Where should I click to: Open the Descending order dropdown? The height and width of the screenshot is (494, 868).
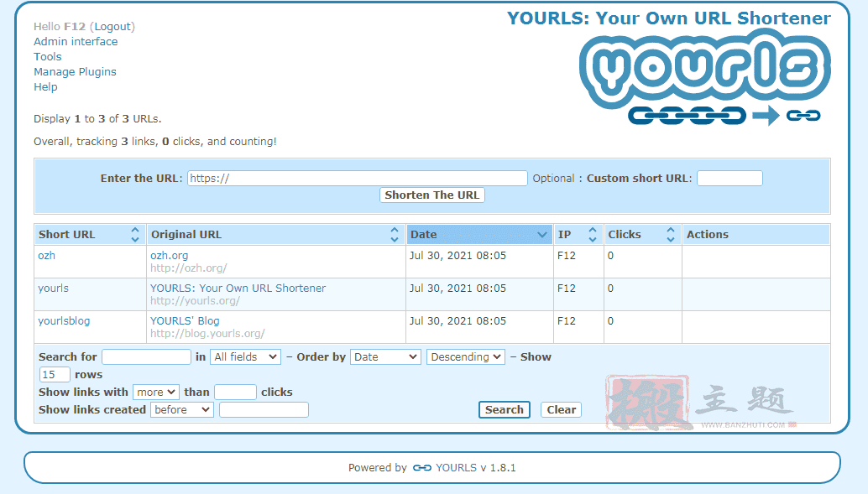tap(466, 356)
